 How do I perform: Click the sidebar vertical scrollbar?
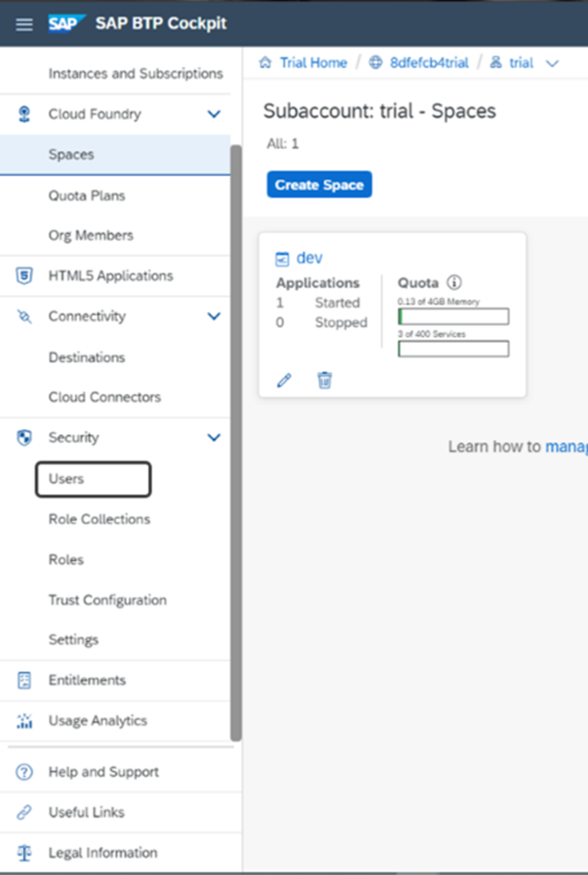pyautogui.click(x=236, y=443)
